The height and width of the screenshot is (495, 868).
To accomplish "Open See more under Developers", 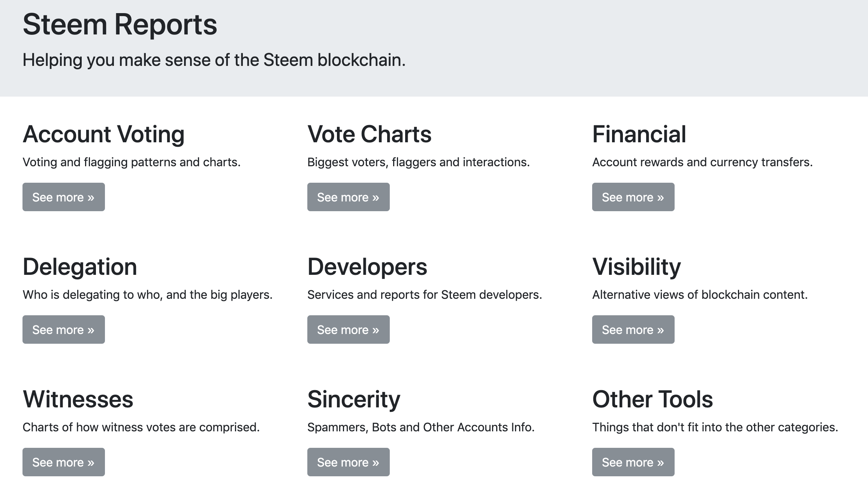I will click(348, 330).
